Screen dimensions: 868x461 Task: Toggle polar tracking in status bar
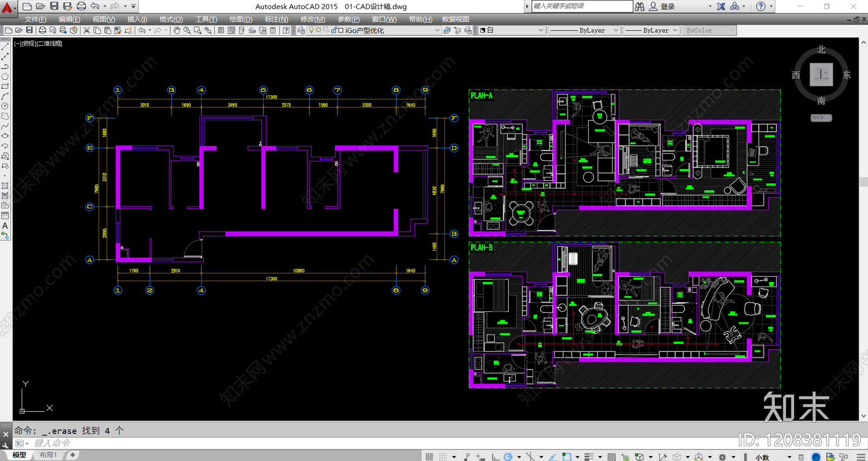point(508,457)
